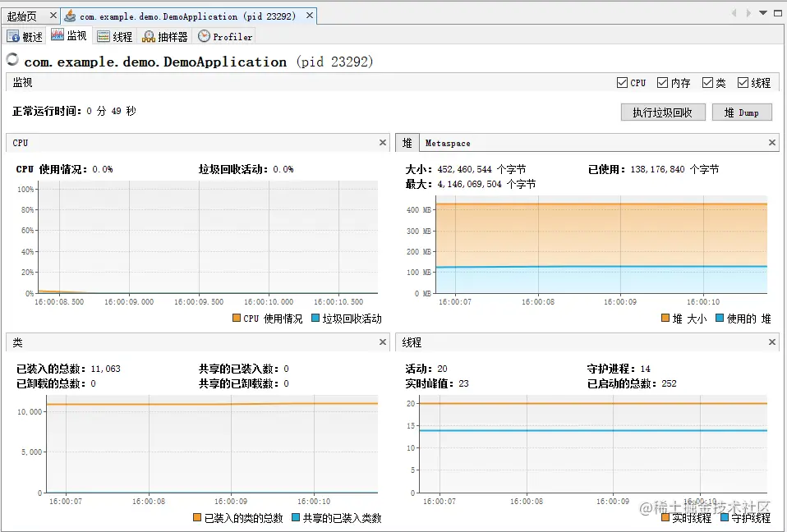Click the 监视 section header label

22,82
